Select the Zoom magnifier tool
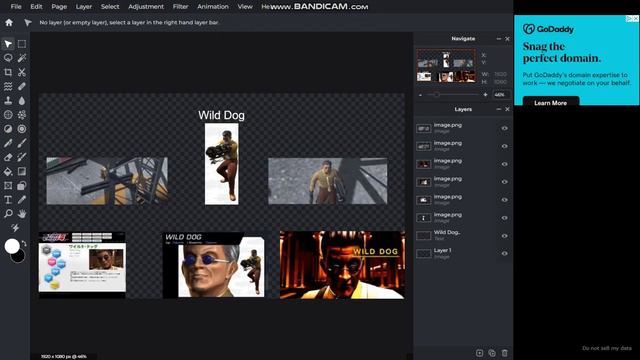The height and width of the screenshot is (360, 640). pyautogui.click(x=8, y=213)
